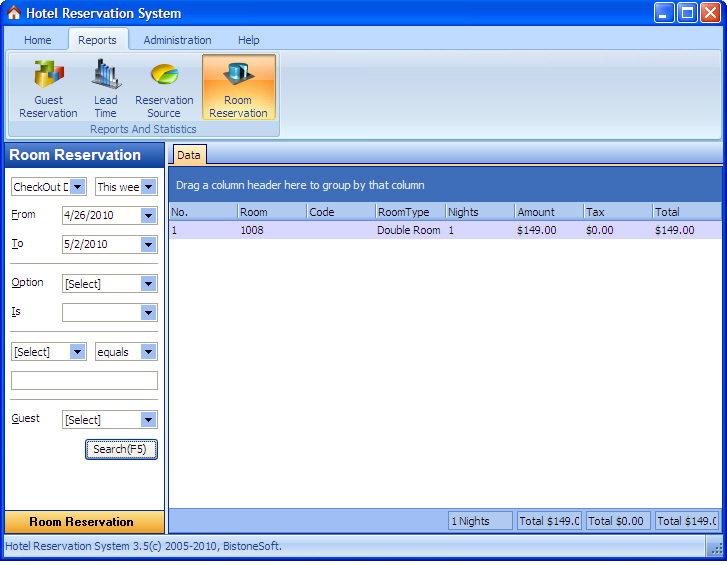Sort by the Nights column header
The height and width of the screenshot is (565, 727).
pos(479,212)
